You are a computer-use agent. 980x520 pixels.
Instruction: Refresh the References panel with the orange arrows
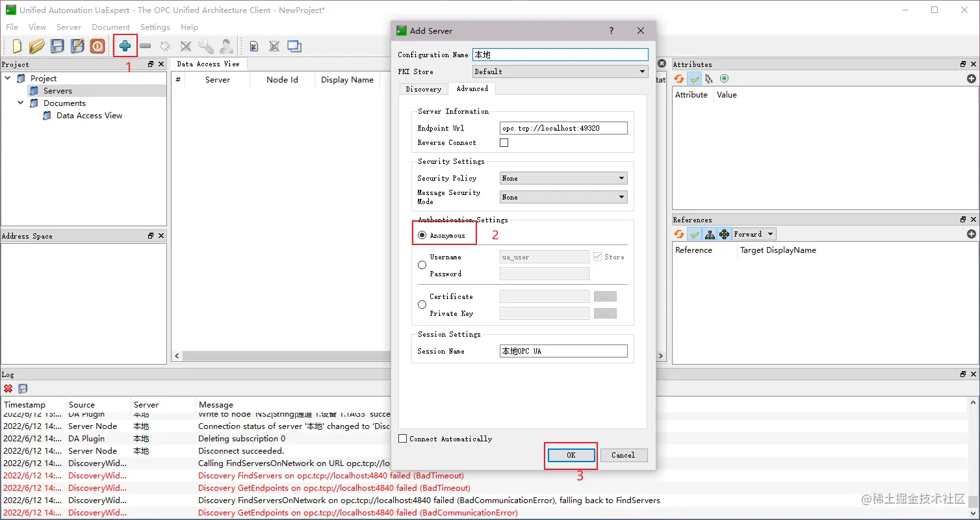click(679, 234)
